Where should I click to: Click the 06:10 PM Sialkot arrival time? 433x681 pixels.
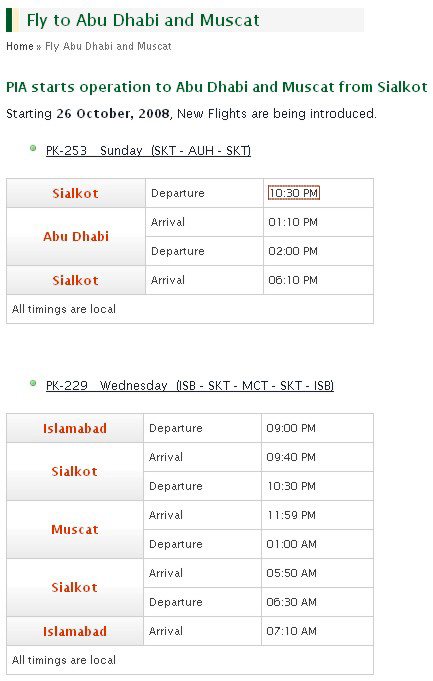tap(293, 280)
